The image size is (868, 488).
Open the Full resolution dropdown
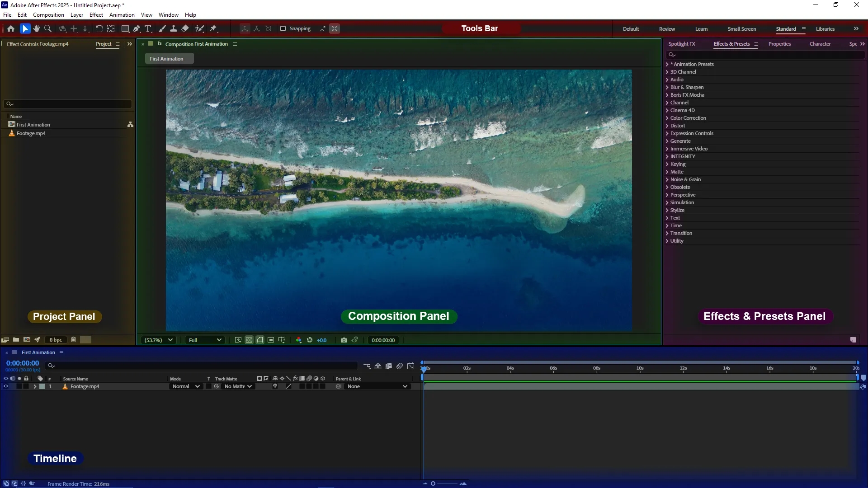[x=205, y=340]
